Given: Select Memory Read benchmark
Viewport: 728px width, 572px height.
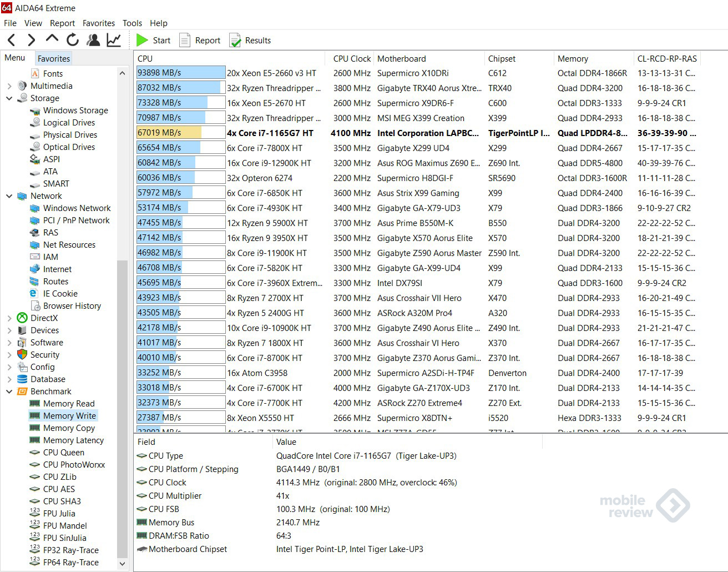Looking at the screenshot, I should tap(69, 404).
